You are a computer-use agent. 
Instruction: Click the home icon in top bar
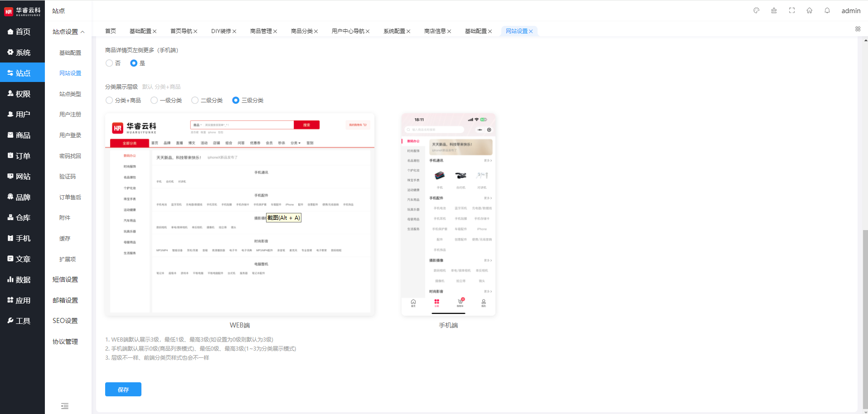[810, 10]
